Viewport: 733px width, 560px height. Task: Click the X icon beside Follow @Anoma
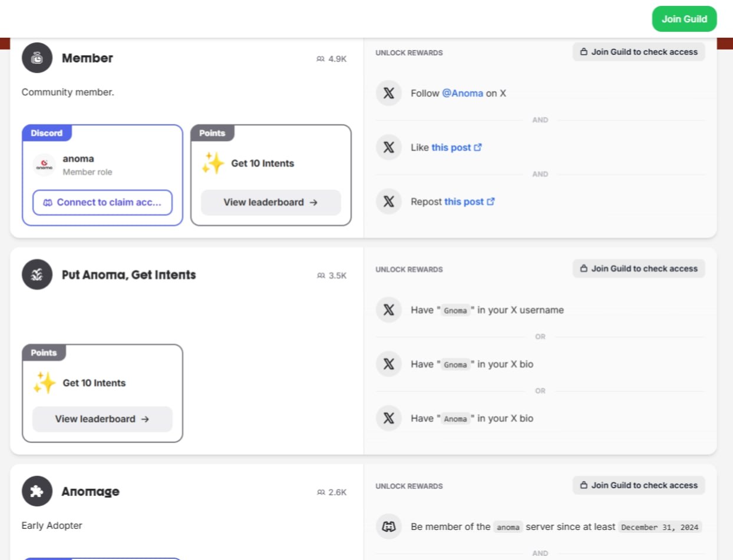click(x=389, y=93)
